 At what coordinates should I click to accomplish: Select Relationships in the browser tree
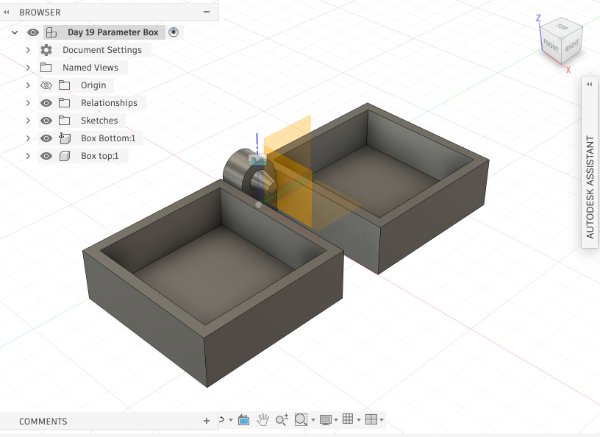[109, 103]
